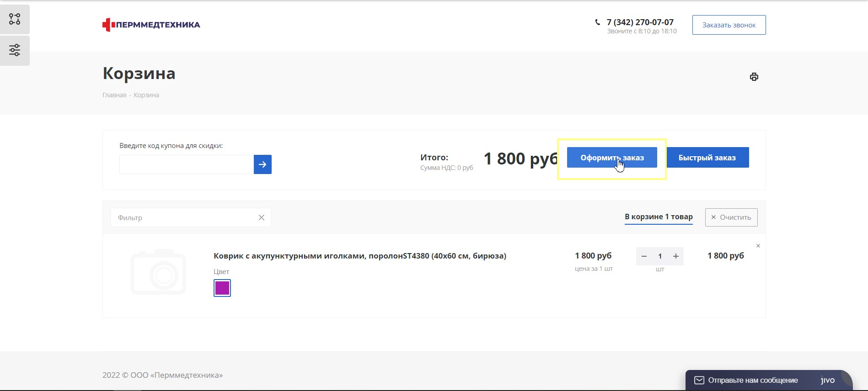This screenshot has height=391, width=868.
Task: Remove the Коврик item with its X icon
Action: click(758, 246)
